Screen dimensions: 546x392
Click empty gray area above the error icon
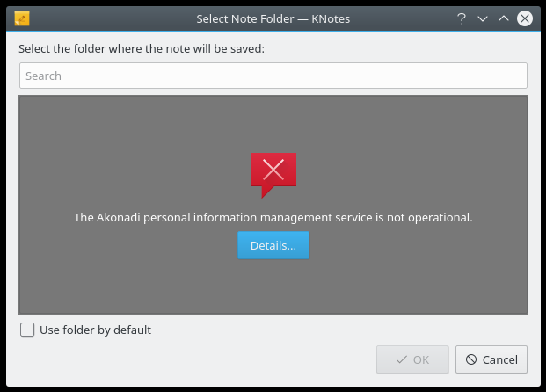click(273, 121)
